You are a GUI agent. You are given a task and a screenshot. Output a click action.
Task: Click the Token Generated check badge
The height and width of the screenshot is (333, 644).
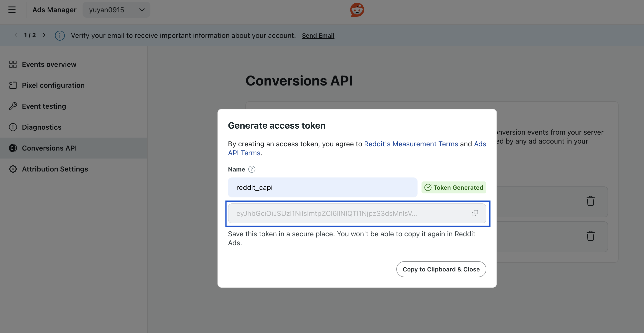[454, 187]
